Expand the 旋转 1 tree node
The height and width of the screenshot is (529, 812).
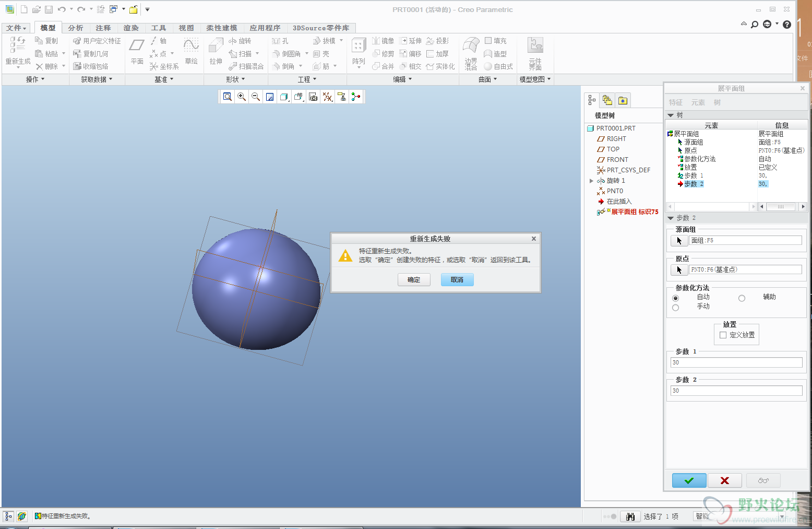pos(591,181)
